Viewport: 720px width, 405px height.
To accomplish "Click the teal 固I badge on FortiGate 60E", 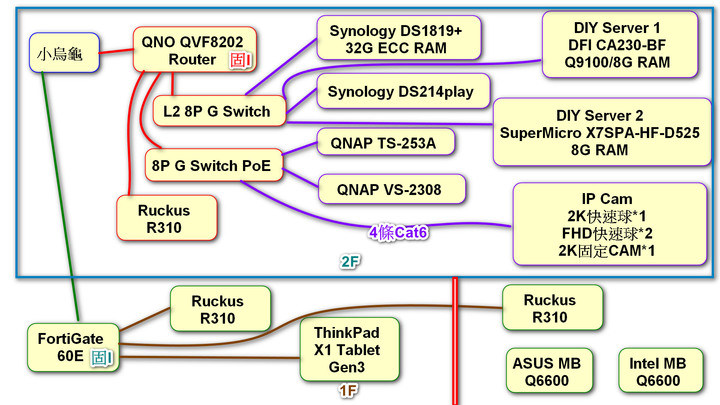I will point(101,358).
